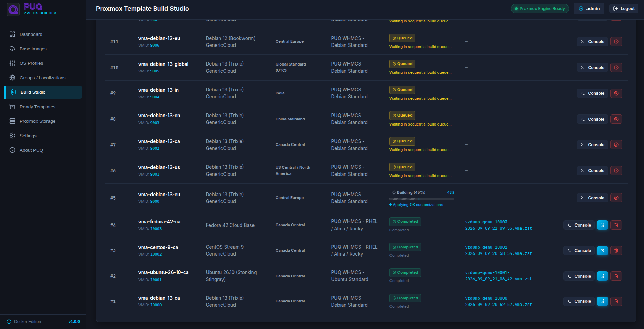
Task: Open Settings from the sidebar
Action: (x=43, y=136)
